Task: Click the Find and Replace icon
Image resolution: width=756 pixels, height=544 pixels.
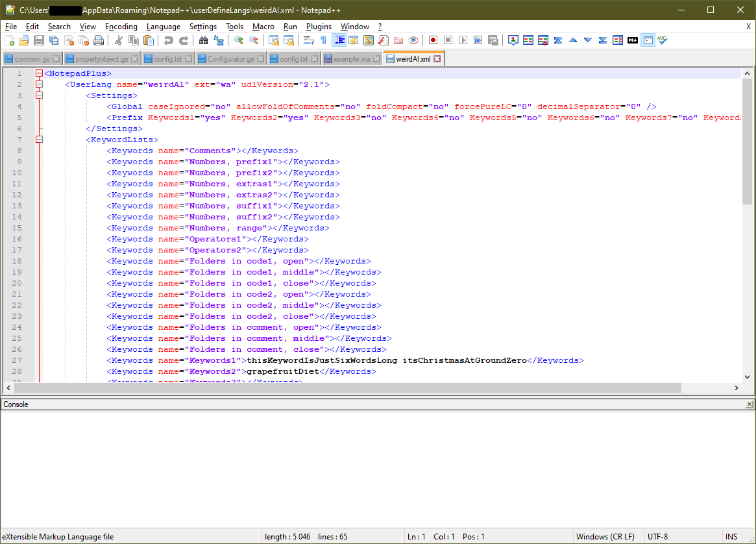Action: click(x=219, y=40)
